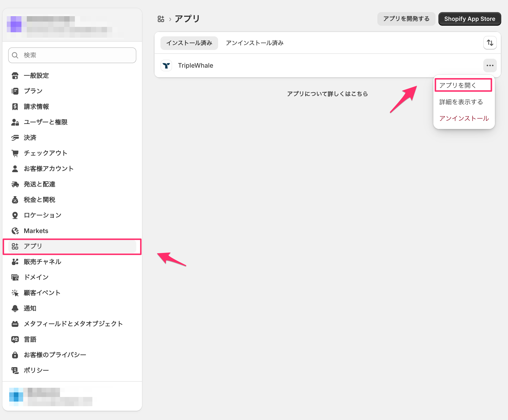This screenshot has width=508, height=420.
Task: Open メタフィールドとメタオブジェクト settings
Action: tap(72, 324)
